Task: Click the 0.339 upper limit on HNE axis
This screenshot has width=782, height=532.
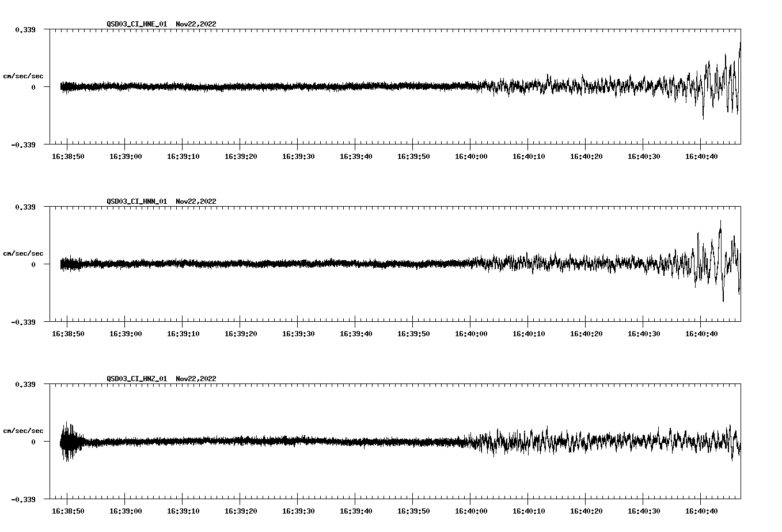Action: [x=25, y=29]
